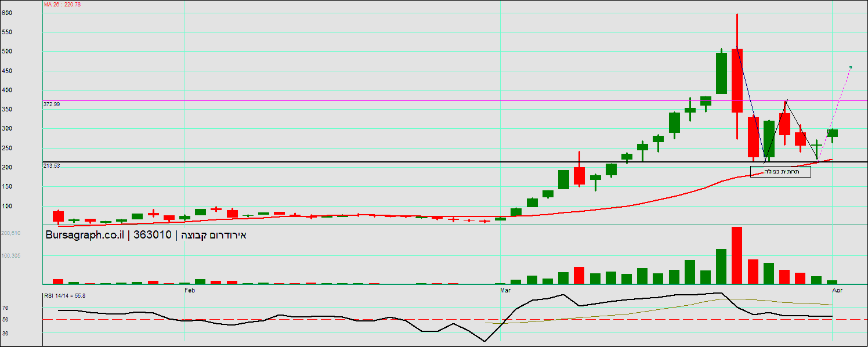Click the "תחתית כפולה" annotation box
This screenshot has width=868, height=347.
[780, 172]
